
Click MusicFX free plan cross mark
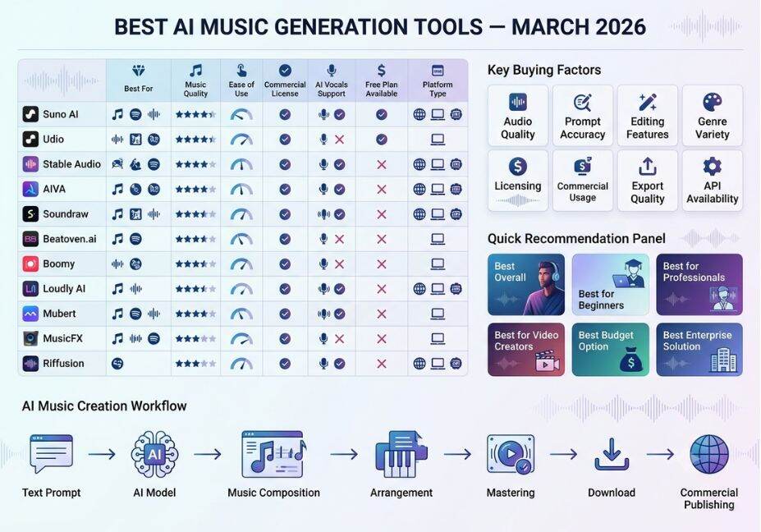coord(382,339)
